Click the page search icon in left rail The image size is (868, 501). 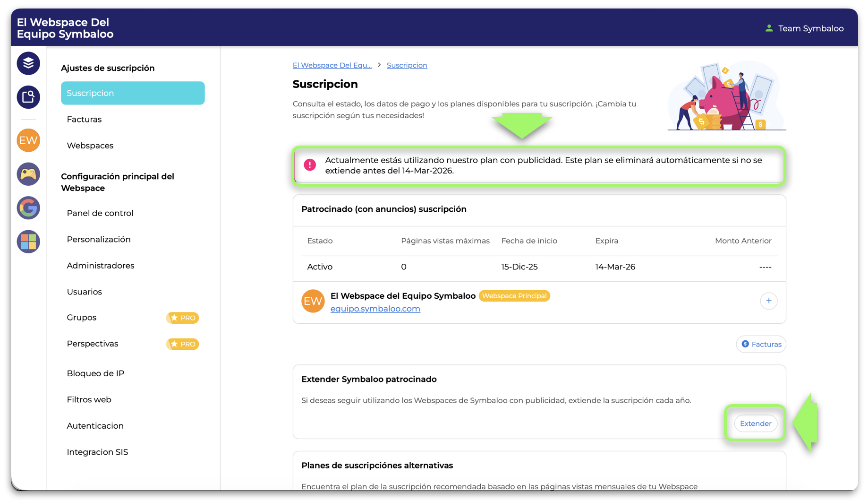pyautogui.click(x=28, y=97)
